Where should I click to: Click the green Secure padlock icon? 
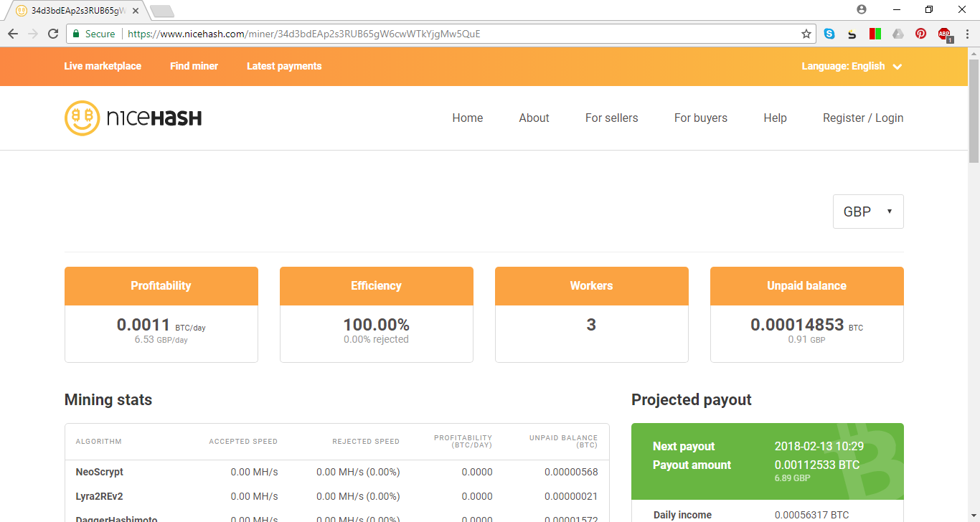(x=76, y=34)
